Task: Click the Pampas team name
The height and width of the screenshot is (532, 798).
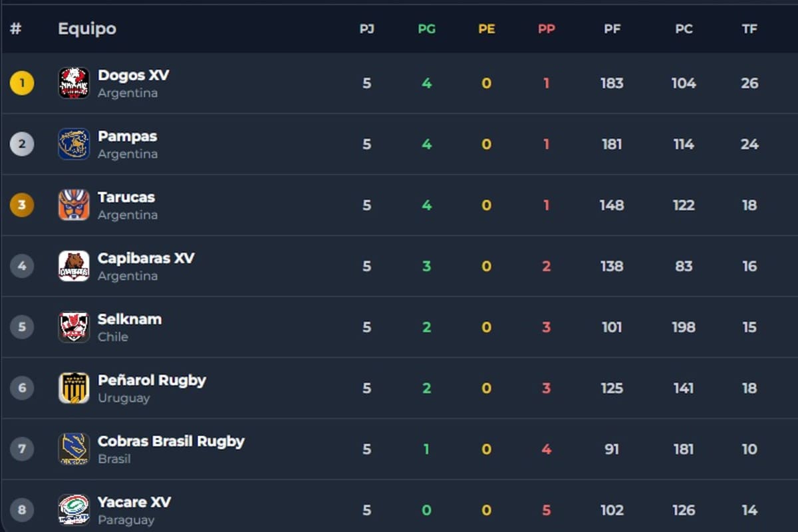Action: point(127,136)
